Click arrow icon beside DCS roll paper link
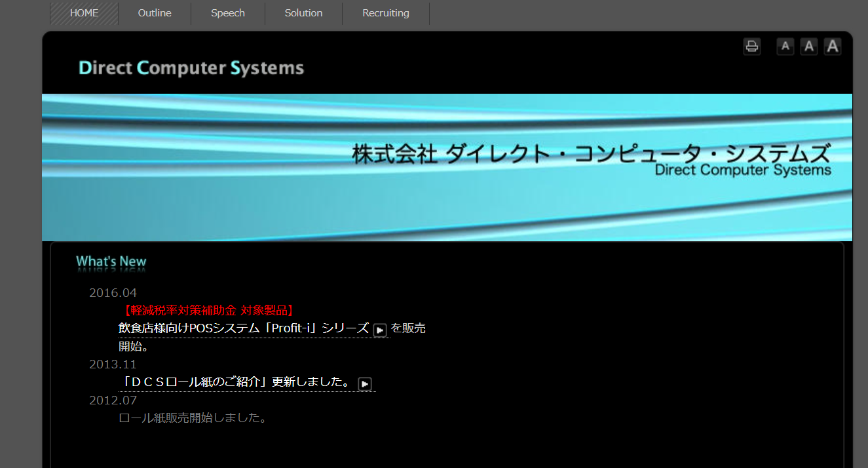This screenshot has width=868, height=468. click(366, 384)
